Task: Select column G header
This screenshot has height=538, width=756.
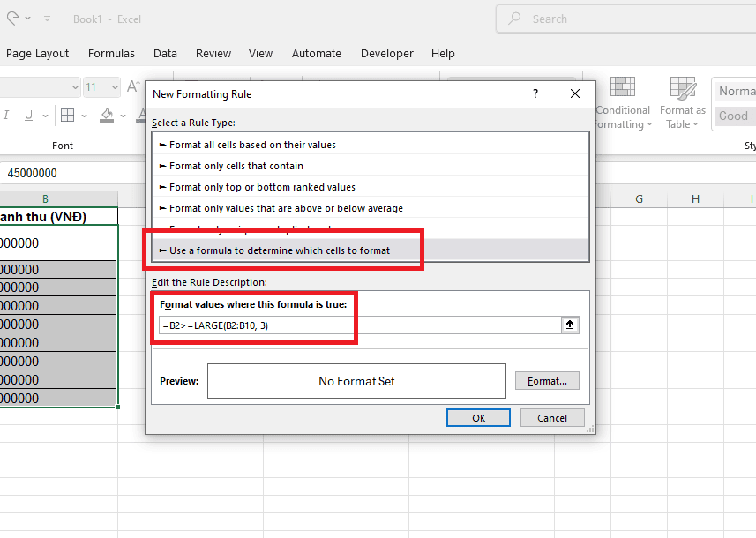Action: point(639,198)
